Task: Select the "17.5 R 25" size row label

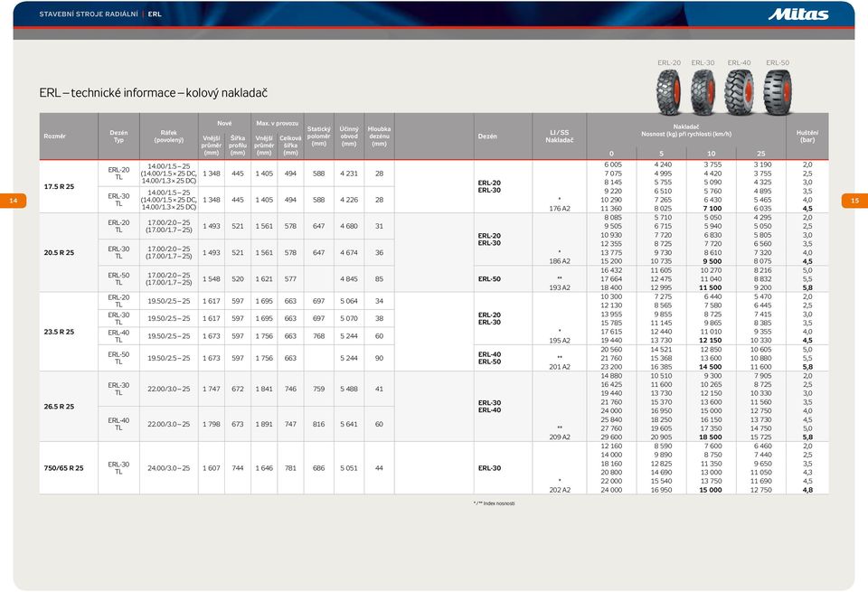Action: click(59, 186)
